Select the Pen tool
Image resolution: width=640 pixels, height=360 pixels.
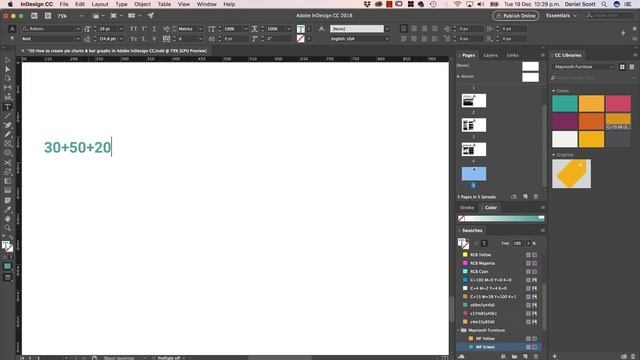click(x=7, y=125)
